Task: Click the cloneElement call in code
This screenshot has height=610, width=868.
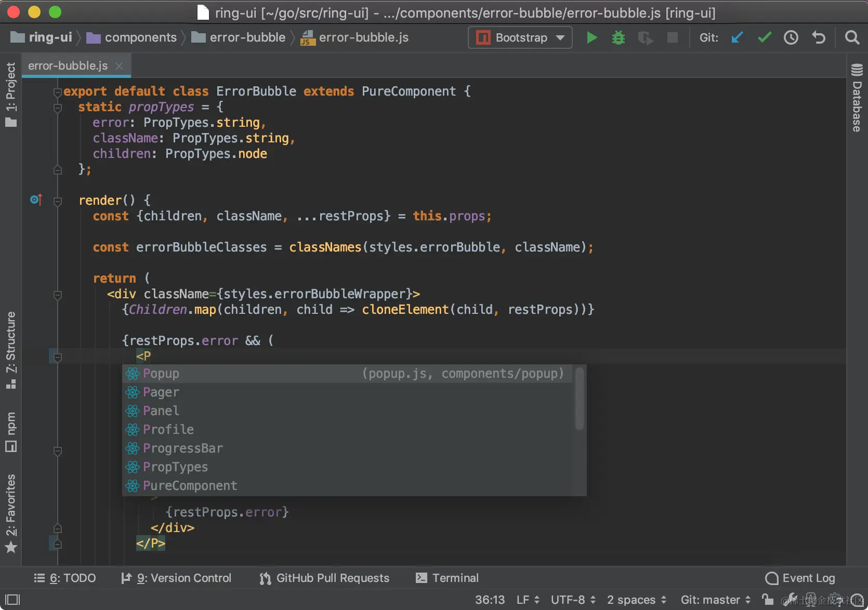Action: pos(405,310)
